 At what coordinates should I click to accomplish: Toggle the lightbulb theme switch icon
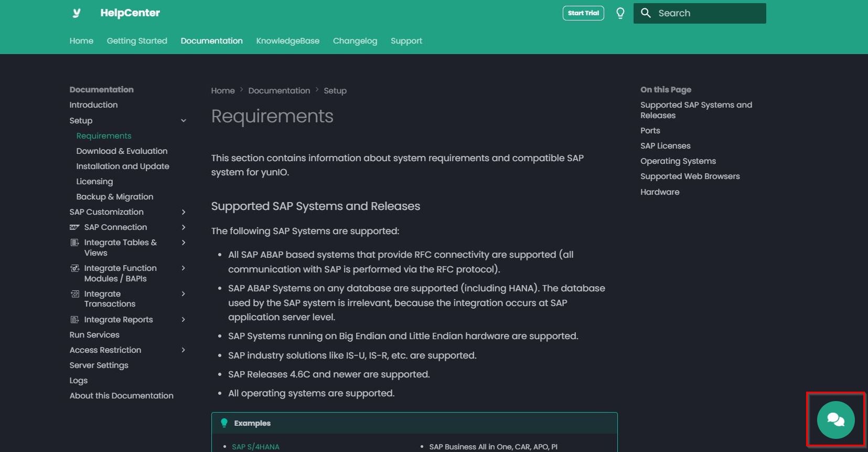(x=620, y=13)
